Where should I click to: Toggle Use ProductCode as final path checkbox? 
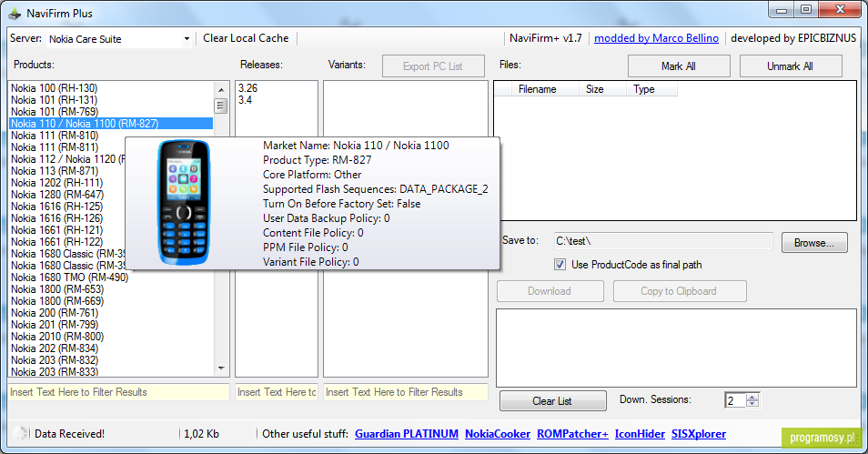560,265
